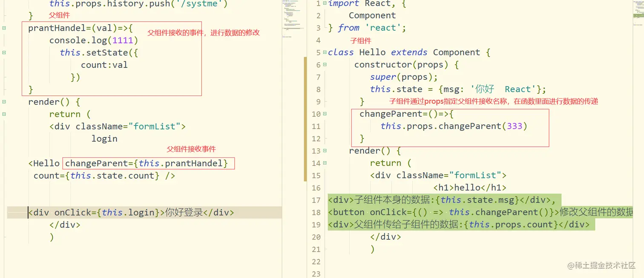The height and width of the screenshot is (278, 644).
Task: Collapse the return fold at line 14
Action: click(x=325, y=163)
